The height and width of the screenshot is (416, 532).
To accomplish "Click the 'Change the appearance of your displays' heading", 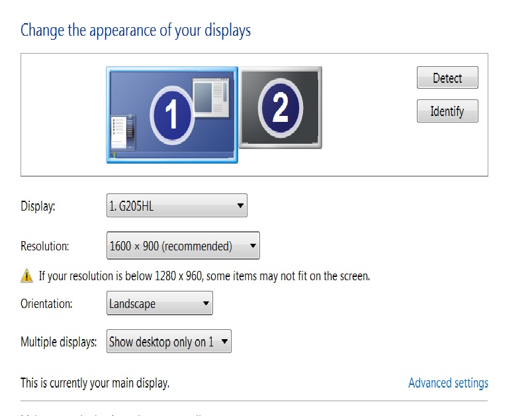I will click(136, 30).
